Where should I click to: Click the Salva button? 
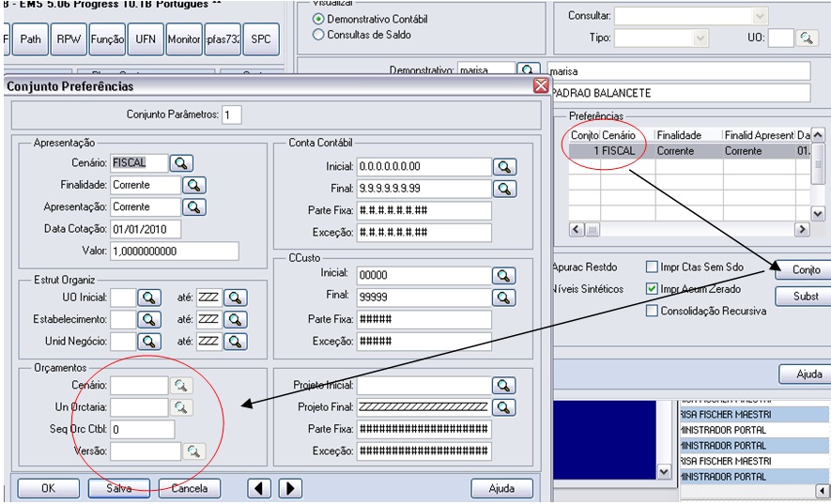118,488
